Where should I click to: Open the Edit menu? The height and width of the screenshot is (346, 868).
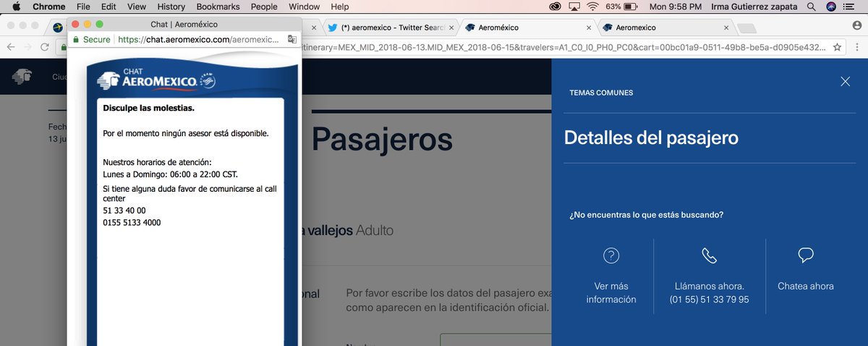[x=109, y=7]
